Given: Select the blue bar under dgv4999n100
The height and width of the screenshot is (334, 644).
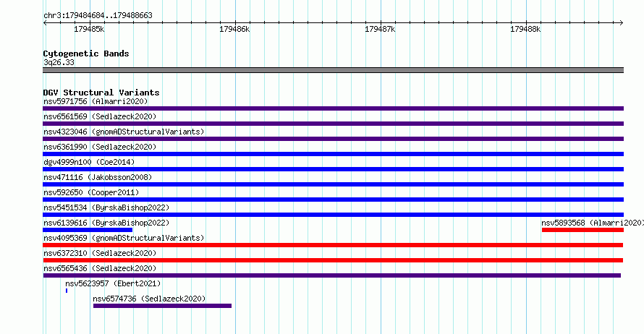Looking at the screenshot, I should click(x=333, y=169).
